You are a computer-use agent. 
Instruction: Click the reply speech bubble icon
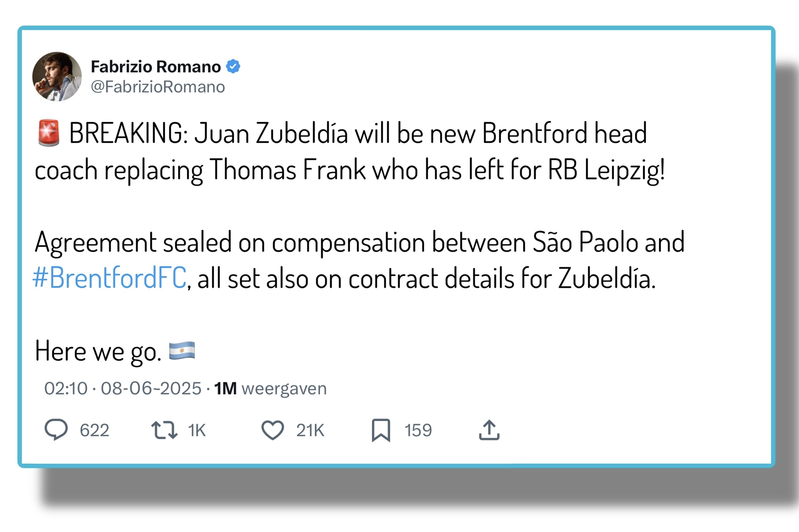pos(56,430)
